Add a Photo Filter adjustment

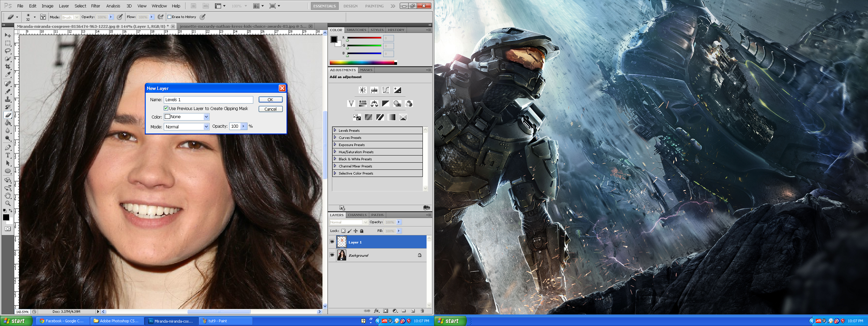click(x=397, y=104)
